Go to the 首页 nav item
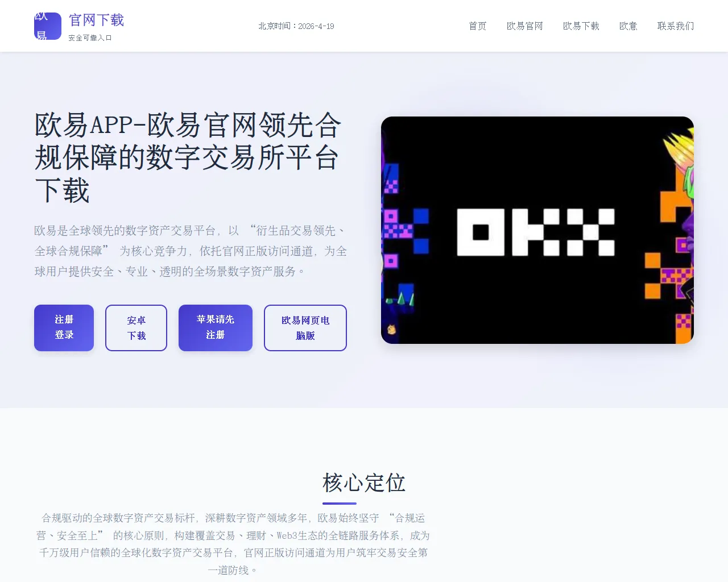Image resolution: width=728 pixels, height=582 pixels. tap(478, 26)
